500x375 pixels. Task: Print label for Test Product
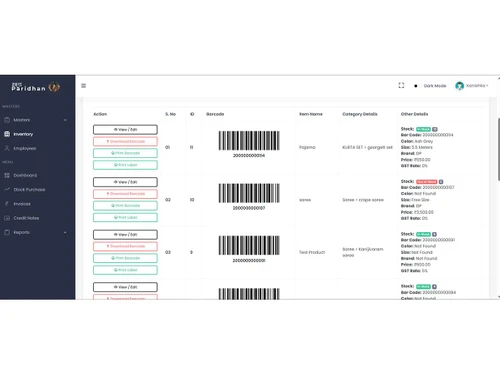[x=125, y=270]
